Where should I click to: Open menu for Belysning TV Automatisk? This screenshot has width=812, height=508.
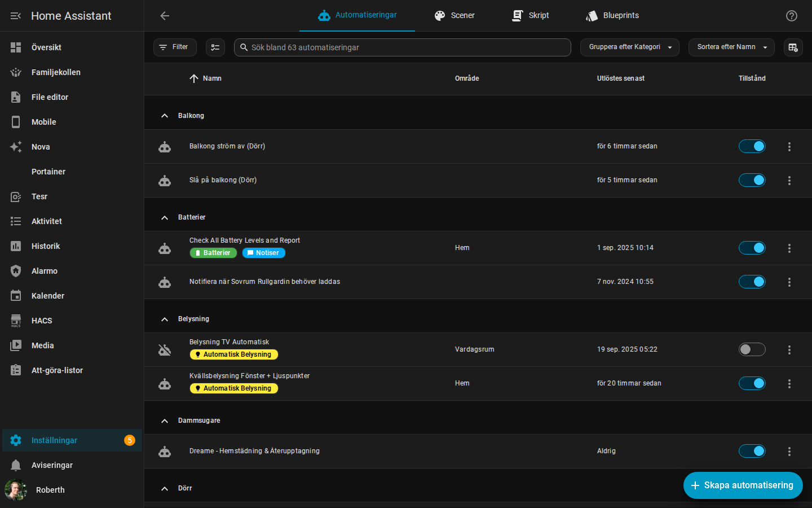click(789, 350)
